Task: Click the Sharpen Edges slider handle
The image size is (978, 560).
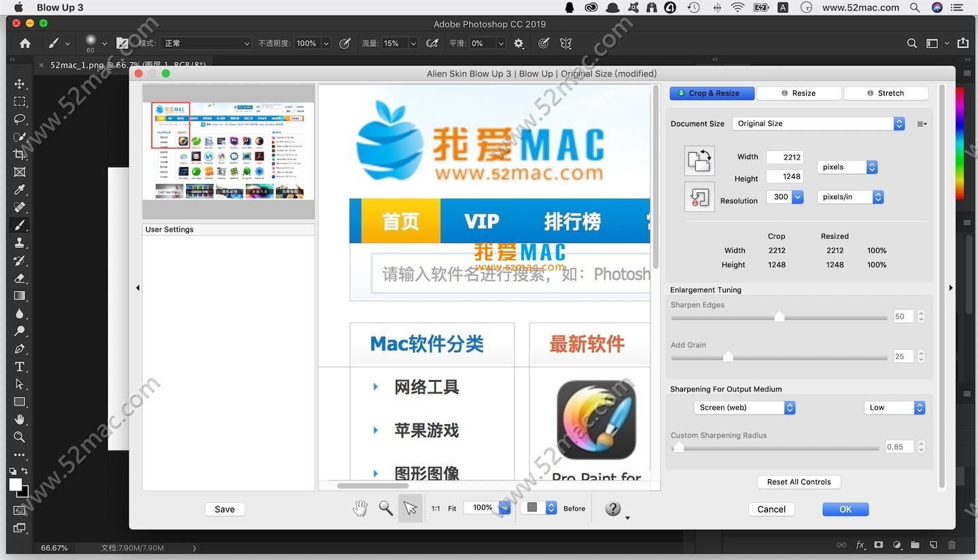Action: [780, 317]
